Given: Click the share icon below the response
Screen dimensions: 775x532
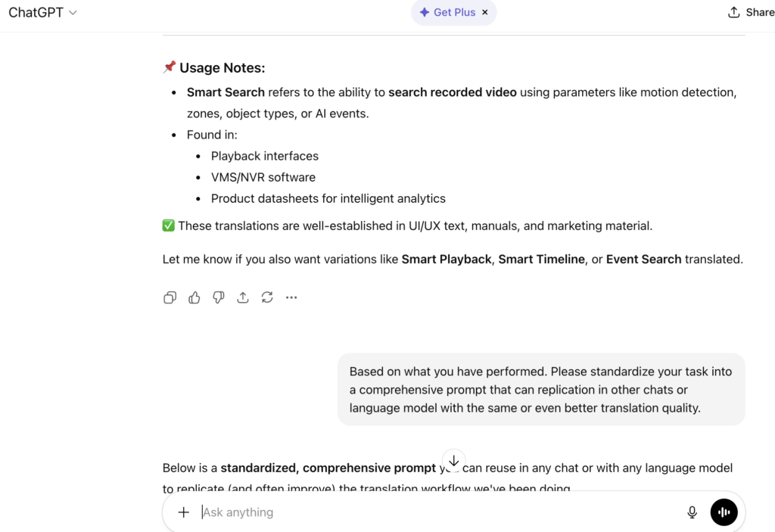Looking at the screenshot, I should click(x=243, y=297).
